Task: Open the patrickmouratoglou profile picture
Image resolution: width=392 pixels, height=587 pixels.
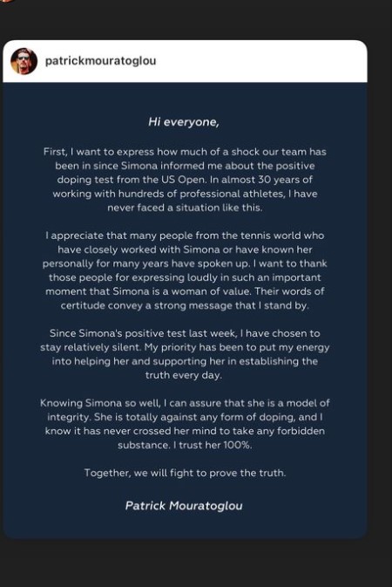Action: pyautogui.click(x=24, y=61)
